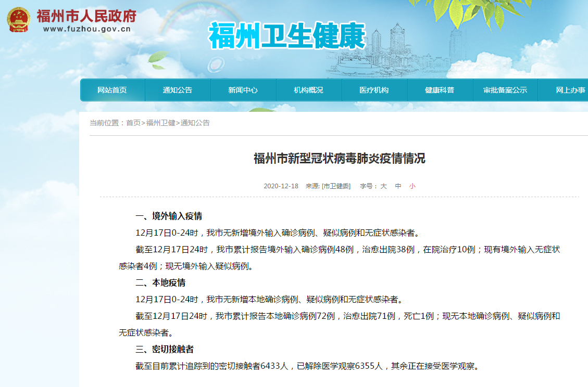
Task: Click the 福州市人民政府 site title
Action: [86, 16]
